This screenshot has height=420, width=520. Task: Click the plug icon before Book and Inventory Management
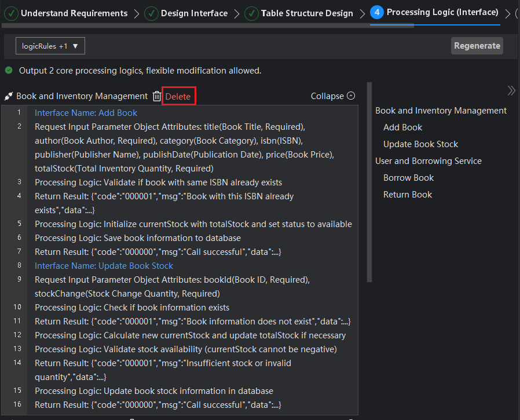pos(9,96)
